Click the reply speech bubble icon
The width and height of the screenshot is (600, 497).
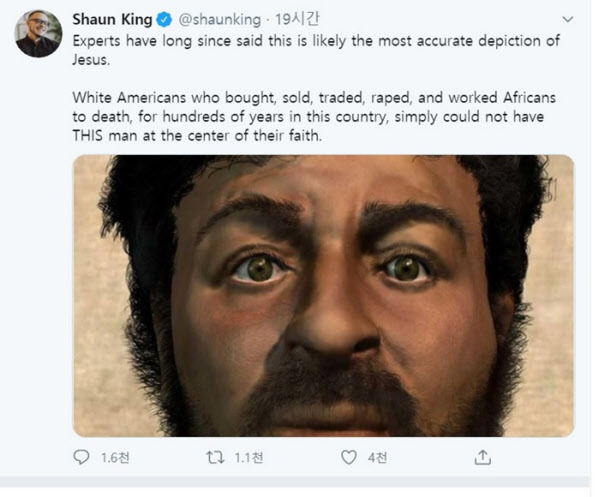point(82,457)
